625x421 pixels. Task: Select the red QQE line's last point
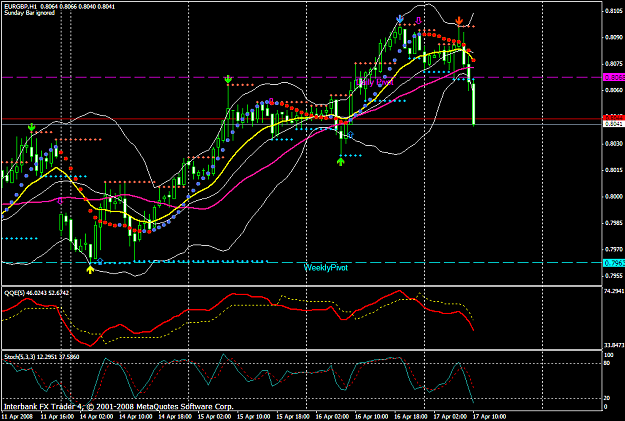tap(473, 330)
